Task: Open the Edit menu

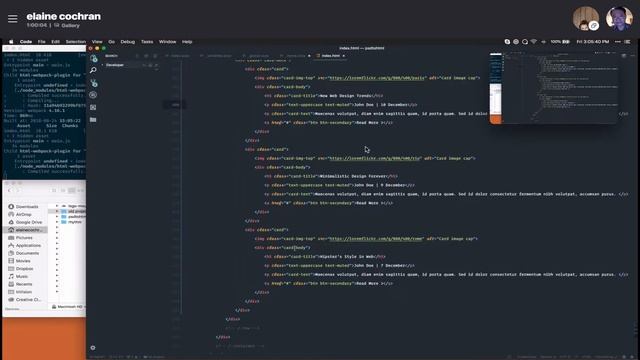Action: click(x=56, y=42)
